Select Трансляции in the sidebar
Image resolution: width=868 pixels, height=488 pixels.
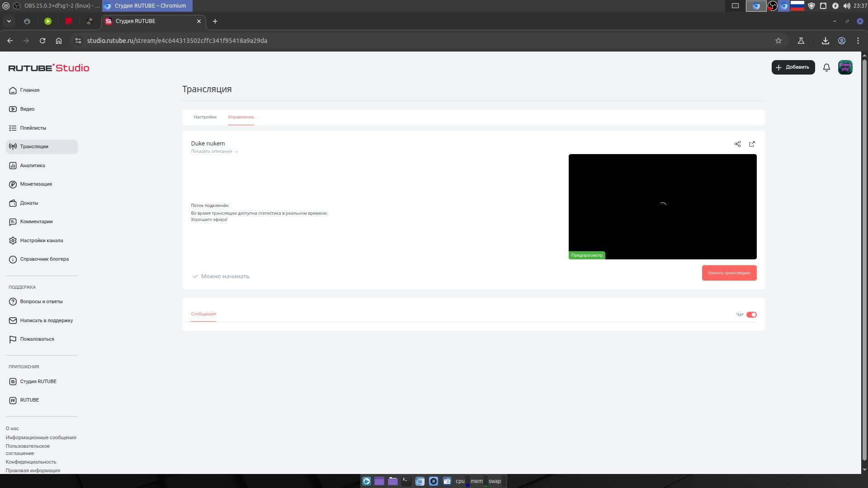[42, 146]
